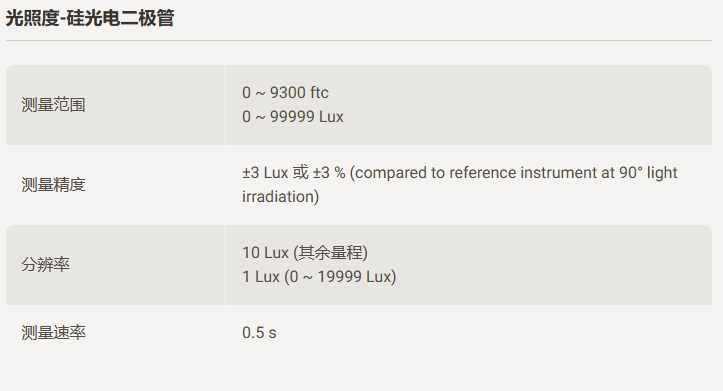Select the 测量精度 row label
Screen dimensions: 723x391
(x=53, y=185)
